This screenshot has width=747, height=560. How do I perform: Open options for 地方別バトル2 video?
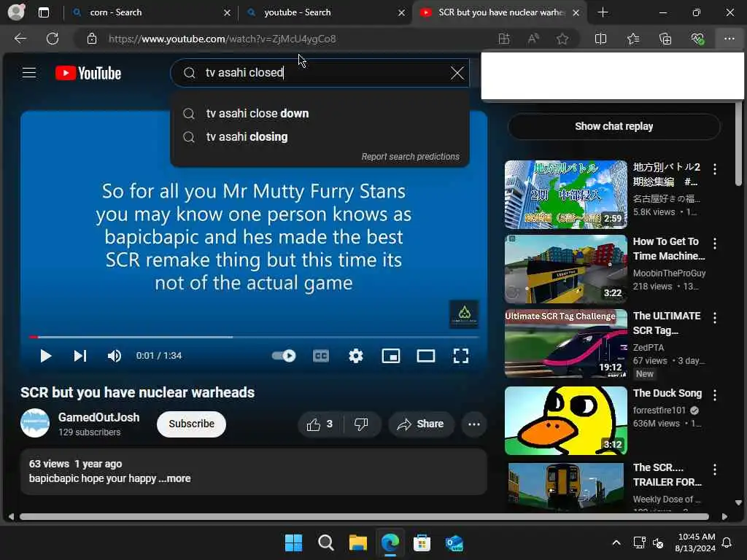pyautogui.click(x=715, y=169)
